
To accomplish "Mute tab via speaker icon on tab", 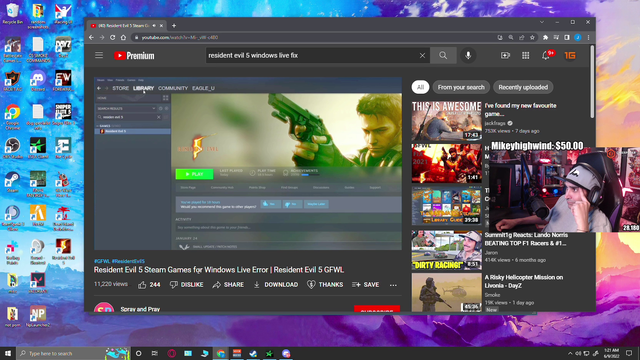I will coord(154,26).
